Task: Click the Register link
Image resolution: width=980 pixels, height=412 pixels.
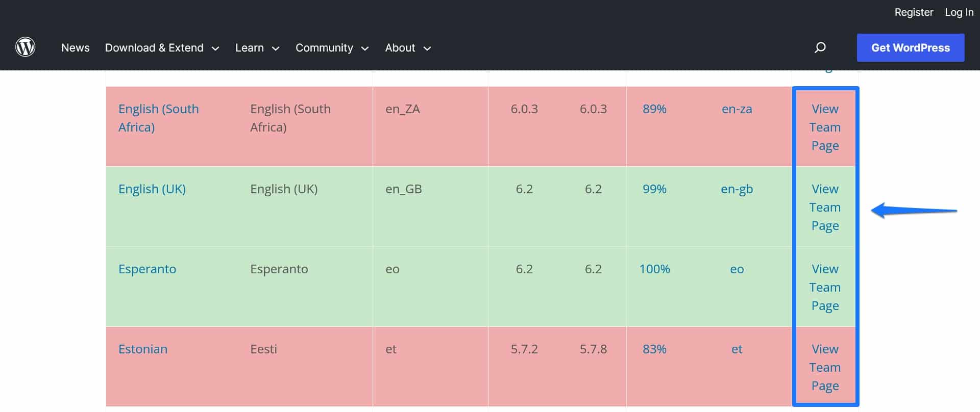Action: pos(913,12)
